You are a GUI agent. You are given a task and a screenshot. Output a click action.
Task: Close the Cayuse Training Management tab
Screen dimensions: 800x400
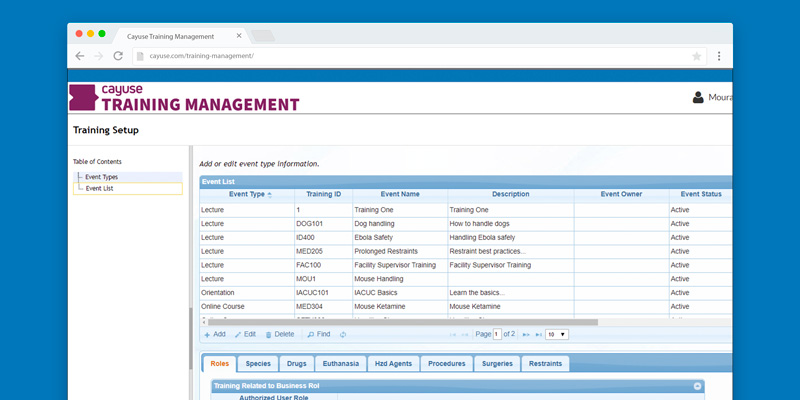239,36
